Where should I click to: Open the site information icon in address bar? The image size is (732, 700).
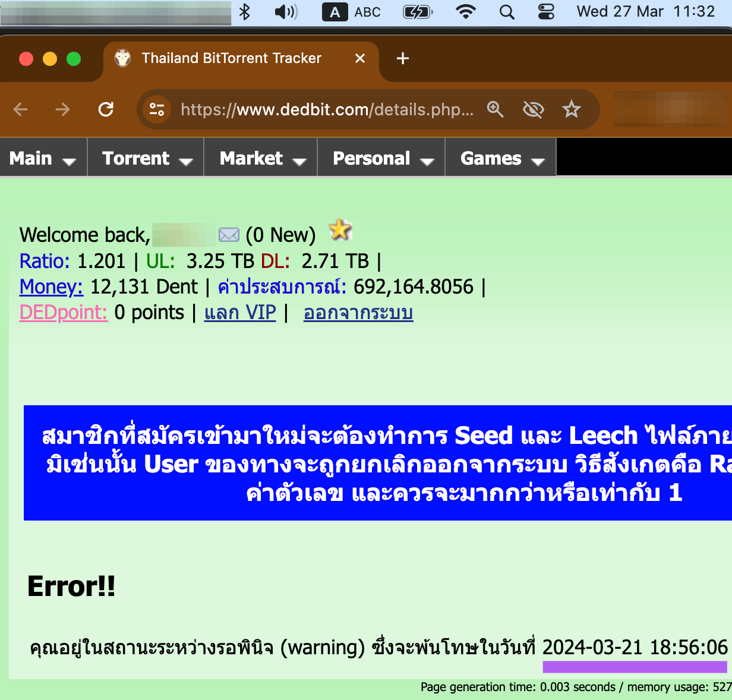click(x=157, y=109)
